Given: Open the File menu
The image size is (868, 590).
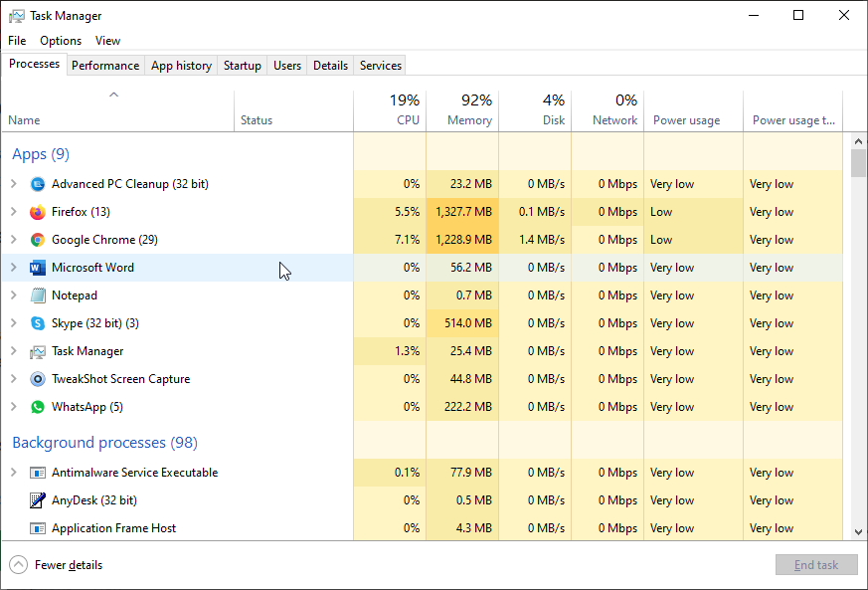Looking at the screenshot, I should (17, 41).
